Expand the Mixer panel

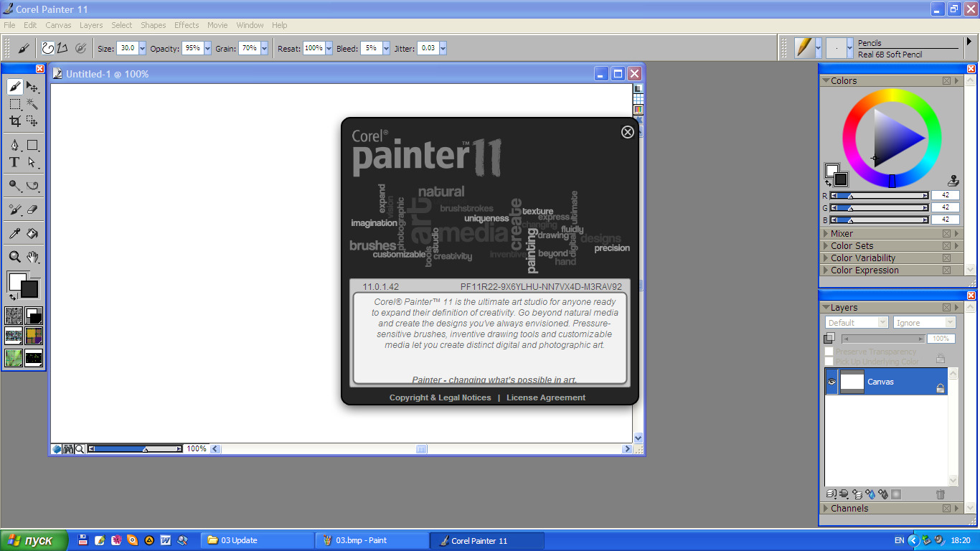click(x=842, y=234)
